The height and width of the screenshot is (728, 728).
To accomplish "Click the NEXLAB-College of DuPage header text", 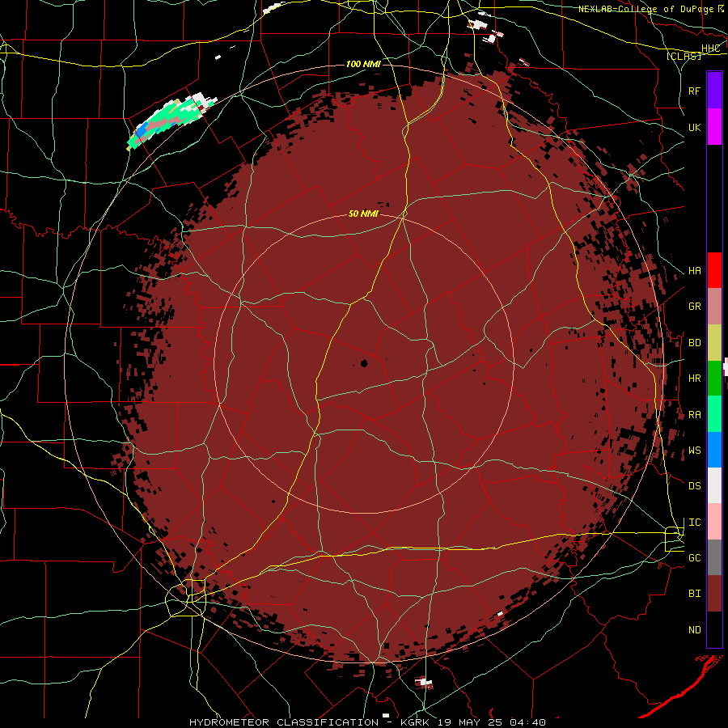I will coord(645,9).
